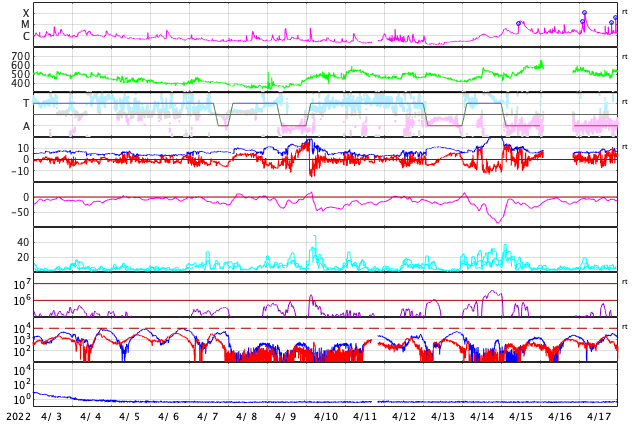Image resolution: width=634 pixels, height=424 pixels.
Task: Select the 4/16 date label
Action: pyautogui.click(x=560, y=417)
